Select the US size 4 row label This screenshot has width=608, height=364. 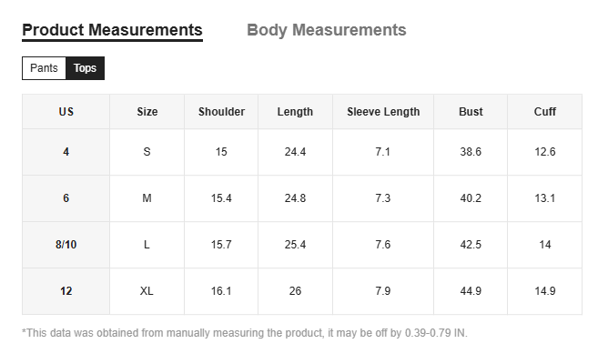click(x=66, y=152)
